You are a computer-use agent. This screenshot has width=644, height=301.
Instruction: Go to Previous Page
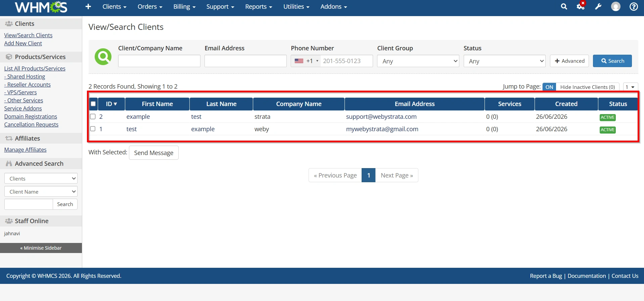point(335,175)
